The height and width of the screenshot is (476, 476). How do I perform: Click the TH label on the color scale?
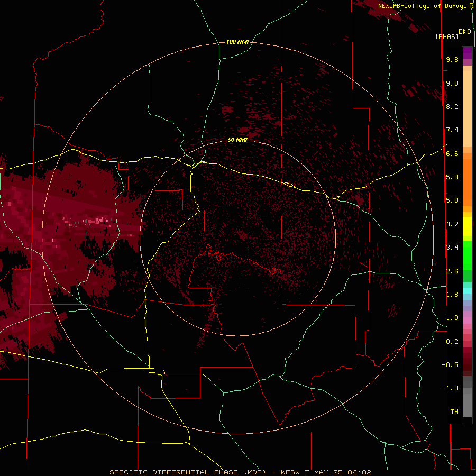pyautogui.click(x=454, y=412)
